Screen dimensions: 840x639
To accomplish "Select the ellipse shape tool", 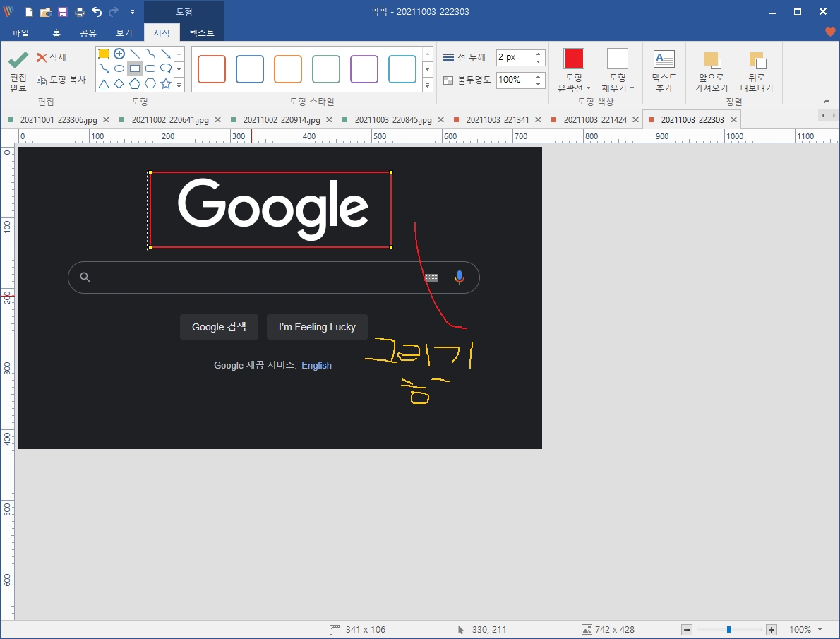I will pyautogui.click(x=119, y=69).
